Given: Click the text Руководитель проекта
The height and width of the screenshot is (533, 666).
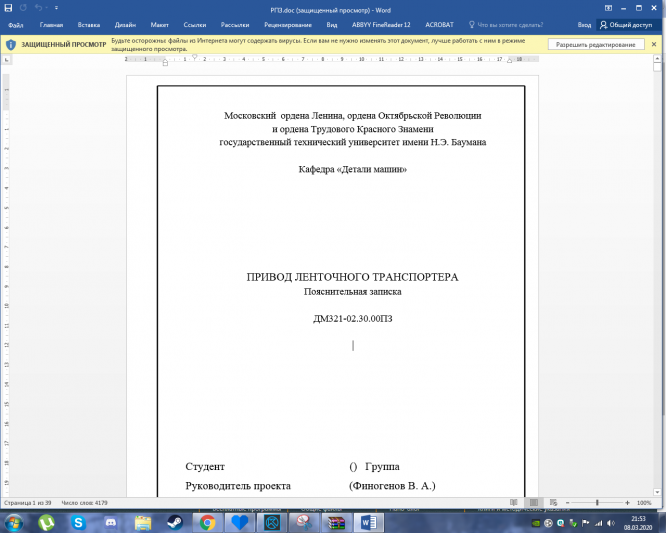Looking at the screenshot, I should coord(238,486).
